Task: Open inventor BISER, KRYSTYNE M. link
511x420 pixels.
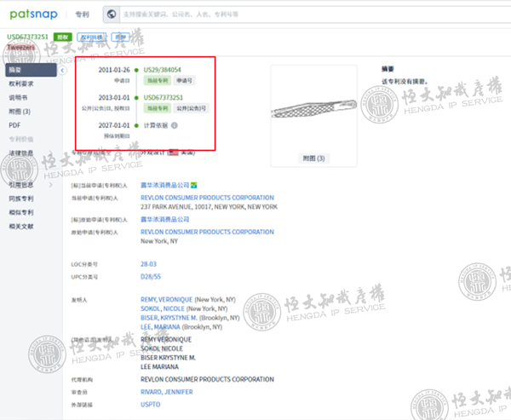Action: 169,318
